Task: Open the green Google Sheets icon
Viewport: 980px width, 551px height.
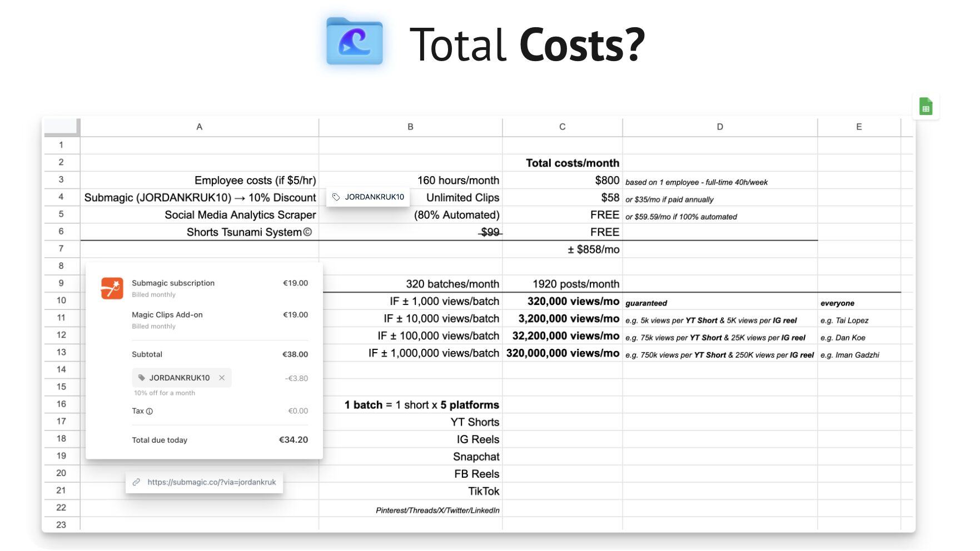Action: coord(926,107)
